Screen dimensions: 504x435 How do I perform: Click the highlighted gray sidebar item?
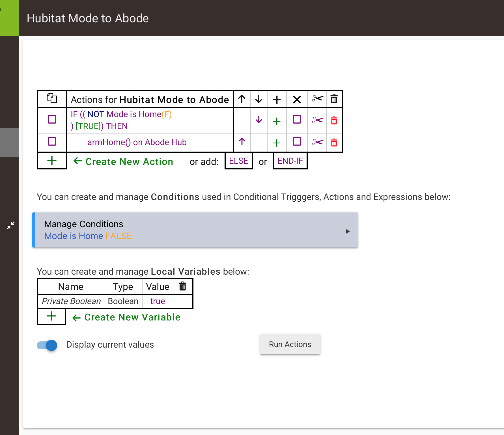pos(9,142)
